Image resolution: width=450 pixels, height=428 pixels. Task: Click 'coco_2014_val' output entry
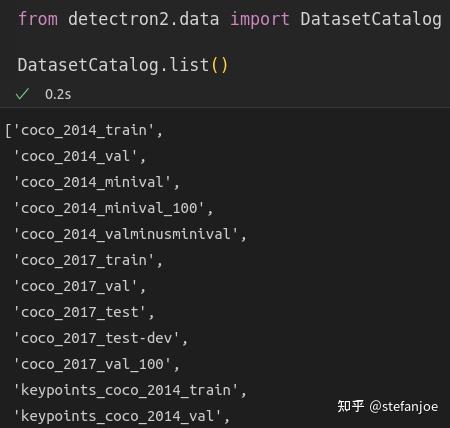75,156
